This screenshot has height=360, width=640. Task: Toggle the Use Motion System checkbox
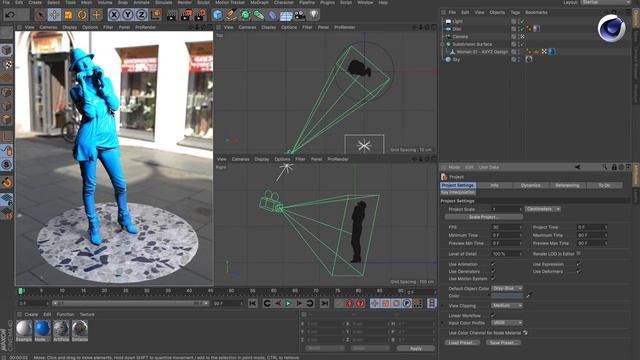click(493, 279)
